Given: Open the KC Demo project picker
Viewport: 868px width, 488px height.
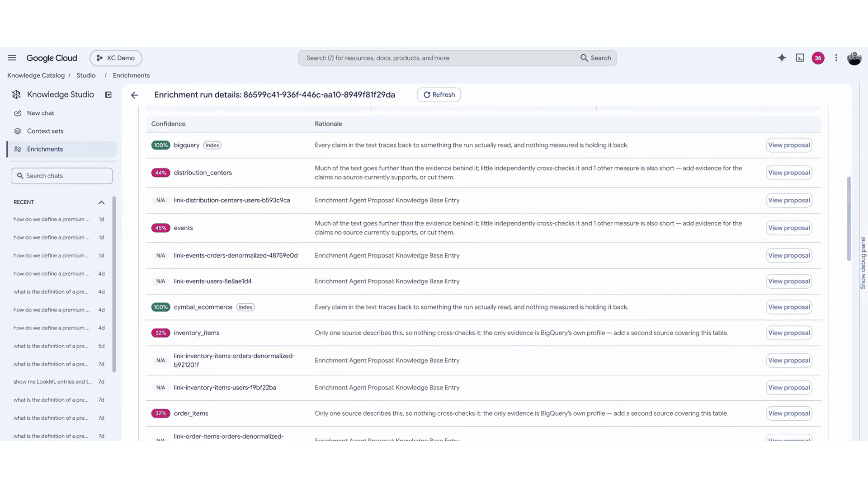Looking at the screenshot, I should (116, 58).
